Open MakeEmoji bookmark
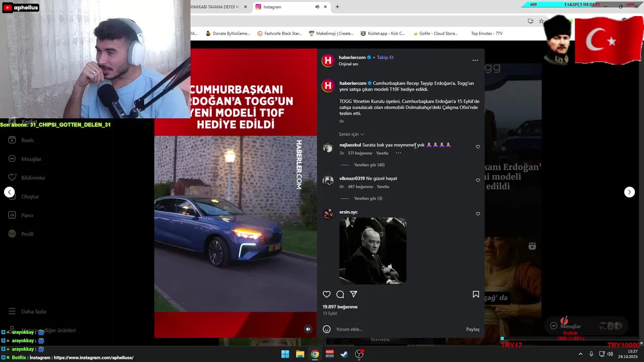This screenshot has height=362, width=644. point(331,34)
